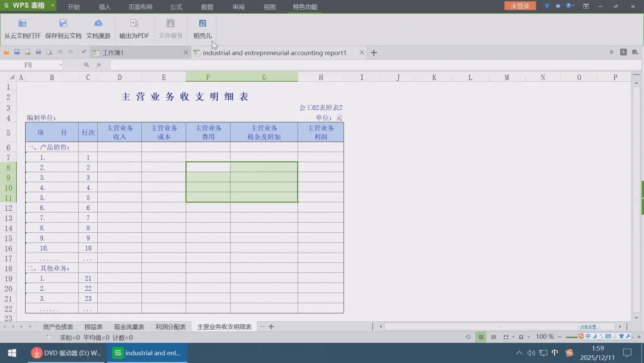The image size is (644, 363).
Task: Add a new document tab with plus button
Action: (374, 53)
